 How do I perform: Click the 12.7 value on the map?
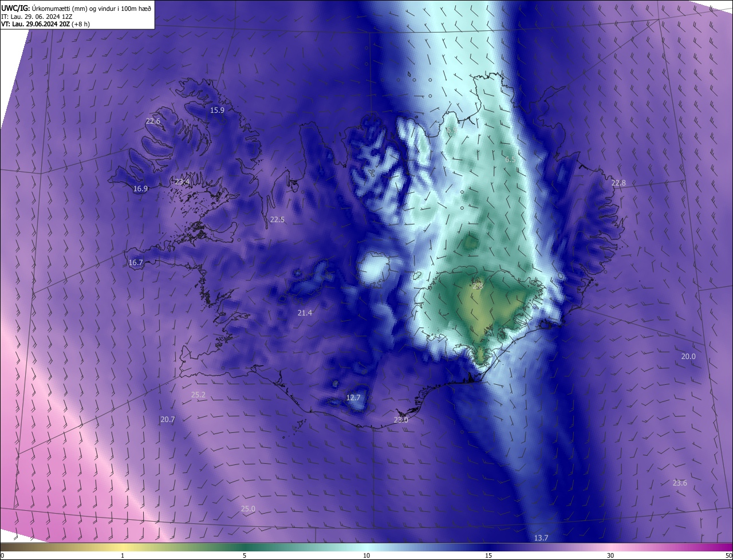tap(354, 398)
